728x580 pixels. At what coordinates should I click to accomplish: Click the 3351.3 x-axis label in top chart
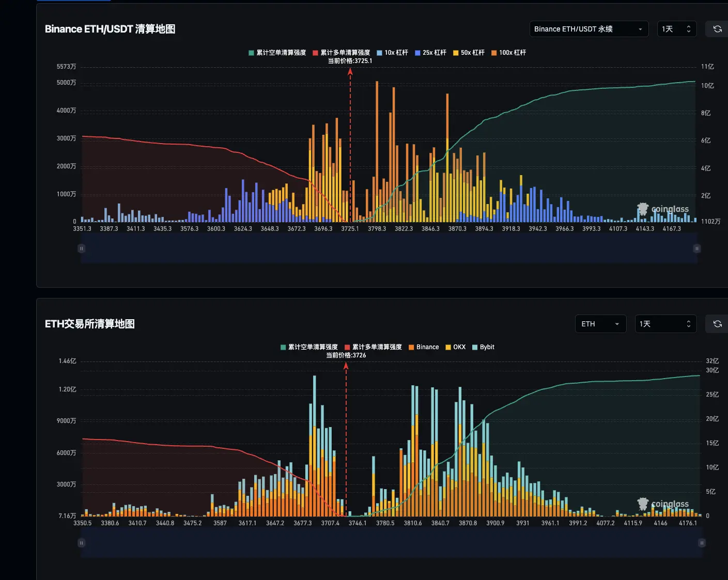(82, 229)
